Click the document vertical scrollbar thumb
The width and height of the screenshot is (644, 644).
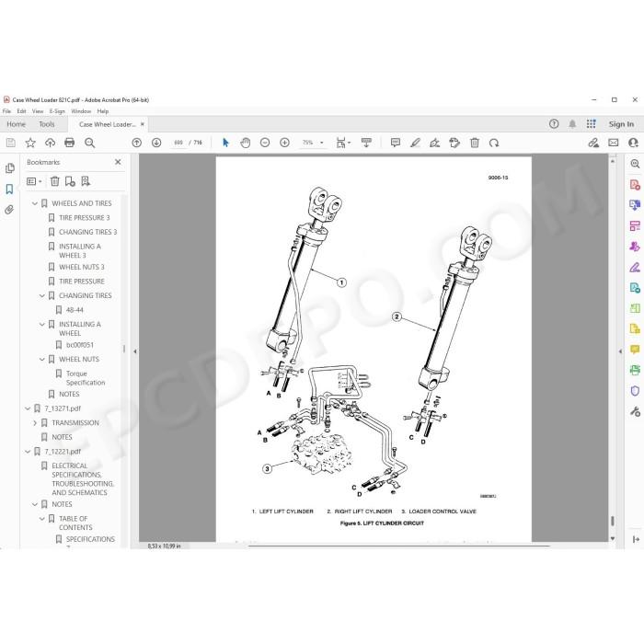[613, 521]
